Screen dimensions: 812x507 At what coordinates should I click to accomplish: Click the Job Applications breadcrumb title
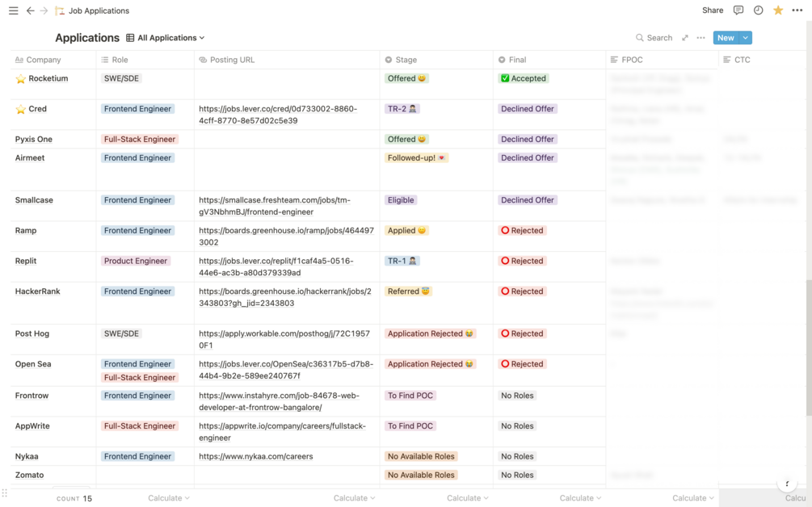99,10
